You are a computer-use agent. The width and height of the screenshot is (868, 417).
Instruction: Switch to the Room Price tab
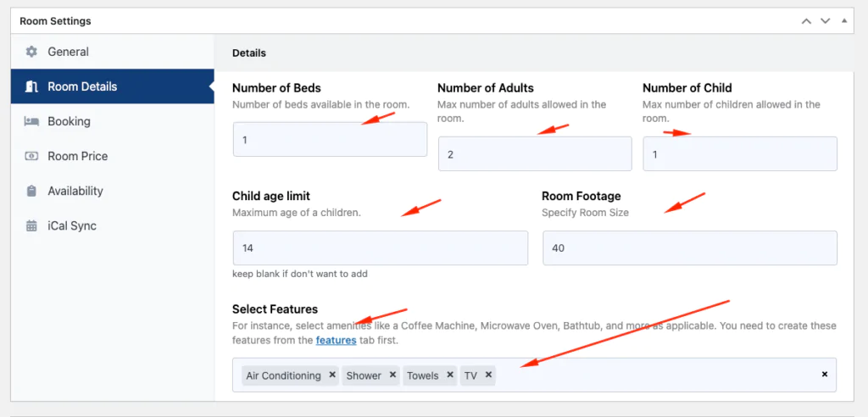[113, 156]
